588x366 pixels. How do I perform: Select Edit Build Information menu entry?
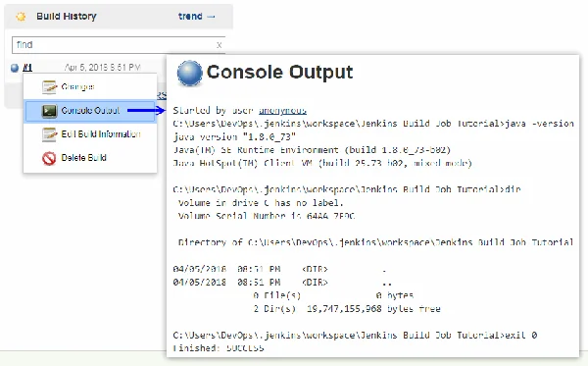[x=90, y=134]
